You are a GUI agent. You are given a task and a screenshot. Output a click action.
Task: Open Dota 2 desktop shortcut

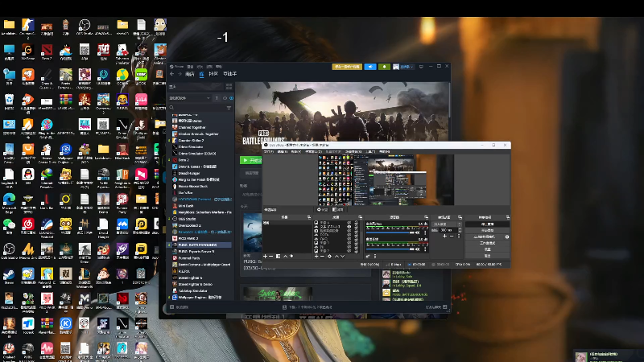(47, 51)
